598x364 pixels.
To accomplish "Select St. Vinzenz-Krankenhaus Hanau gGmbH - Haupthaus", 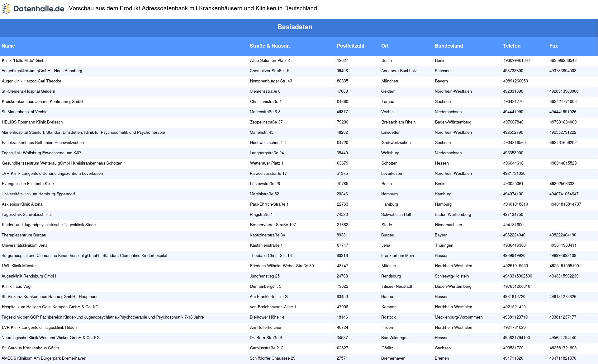I will [x=50, y=297].
